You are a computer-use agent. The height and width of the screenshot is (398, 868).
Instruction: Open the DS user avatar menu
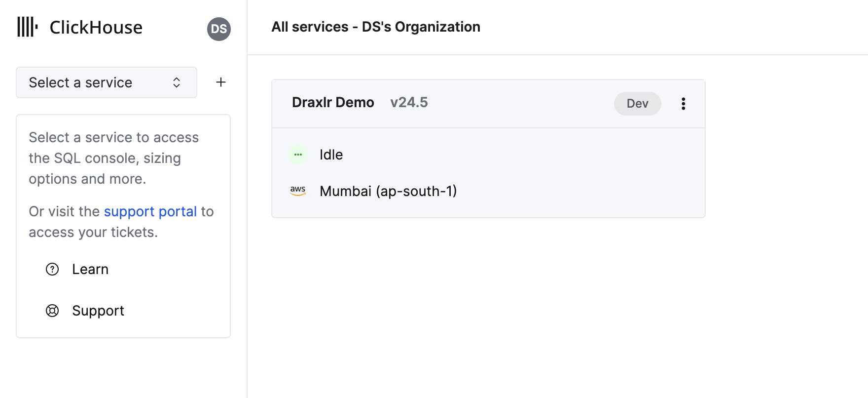click(219, 29)
